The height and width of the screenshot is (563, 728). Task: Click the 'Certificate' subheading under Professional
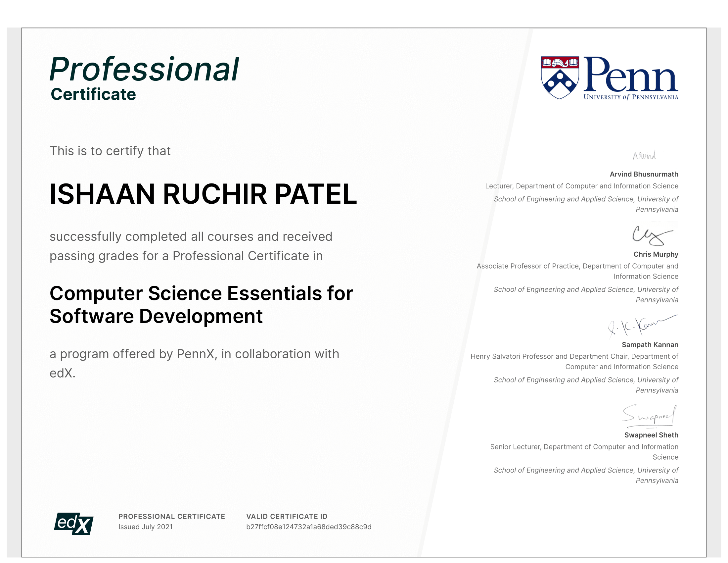tap(93, 94)
